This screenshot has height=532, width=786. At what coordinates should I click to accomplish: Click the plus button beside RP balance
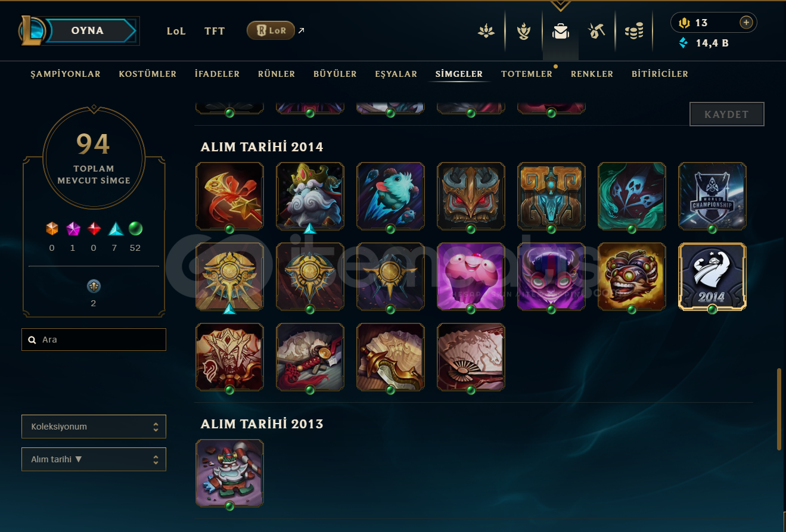745,23
